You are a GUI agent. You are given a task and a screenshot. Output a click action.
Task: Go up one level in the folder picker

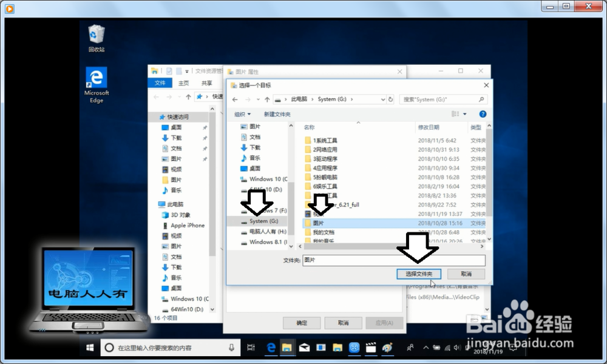pyautogui.click(x=267, y=99)
